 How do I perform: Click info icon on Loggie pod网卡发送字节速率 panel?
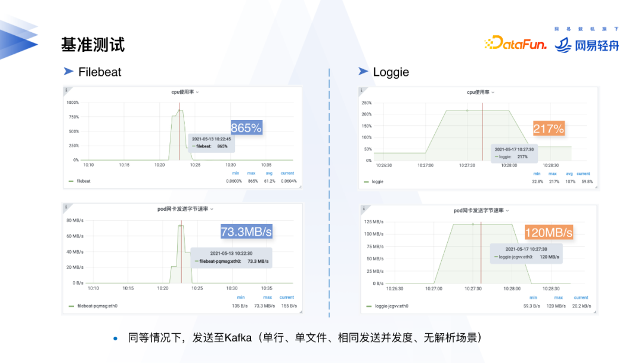pos(364,208)
